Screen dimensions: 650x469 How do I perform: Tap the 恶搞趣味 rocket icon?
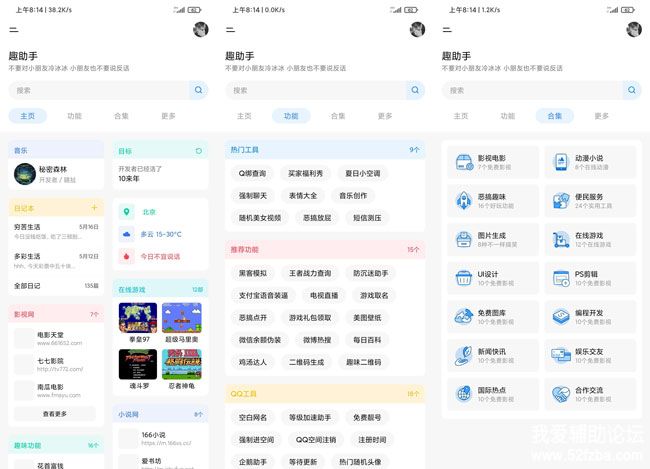click(x=464, y=201)
